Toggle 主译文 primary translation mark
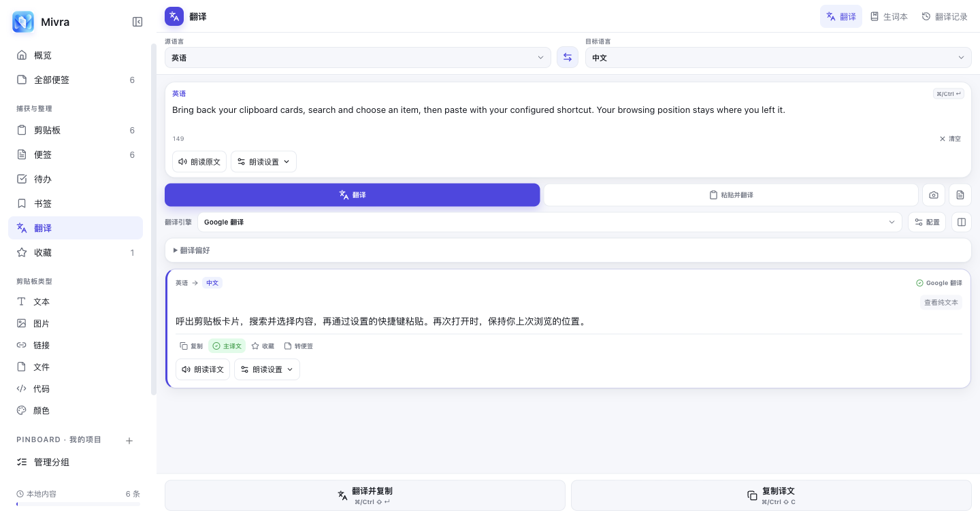980x517 pixels. (227, 346)
